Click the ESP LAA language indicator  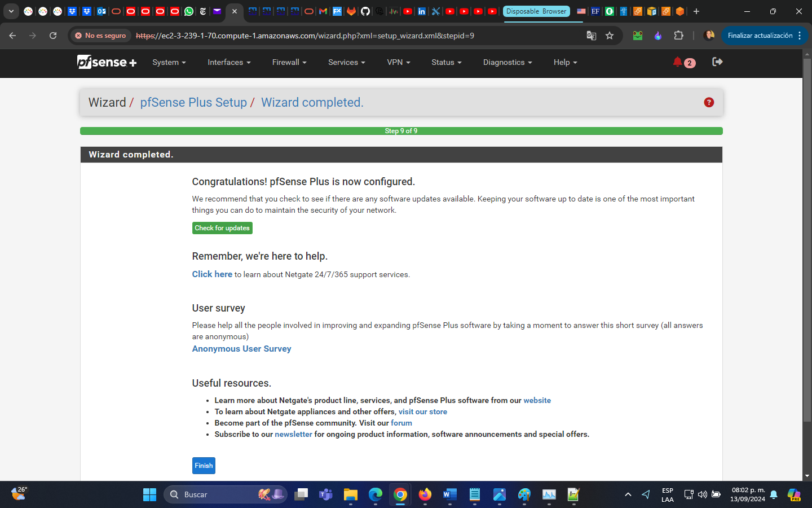point(668,494)
